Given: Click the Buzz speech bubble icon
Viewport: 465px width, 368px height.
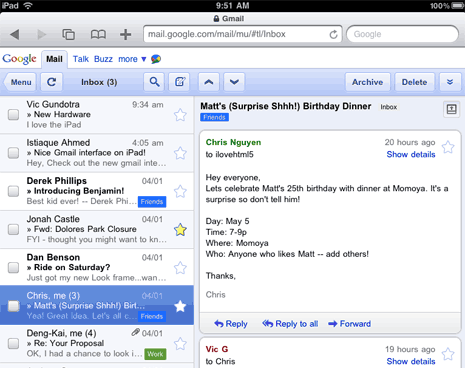Looking at the screenshot, I should [156, 59].
